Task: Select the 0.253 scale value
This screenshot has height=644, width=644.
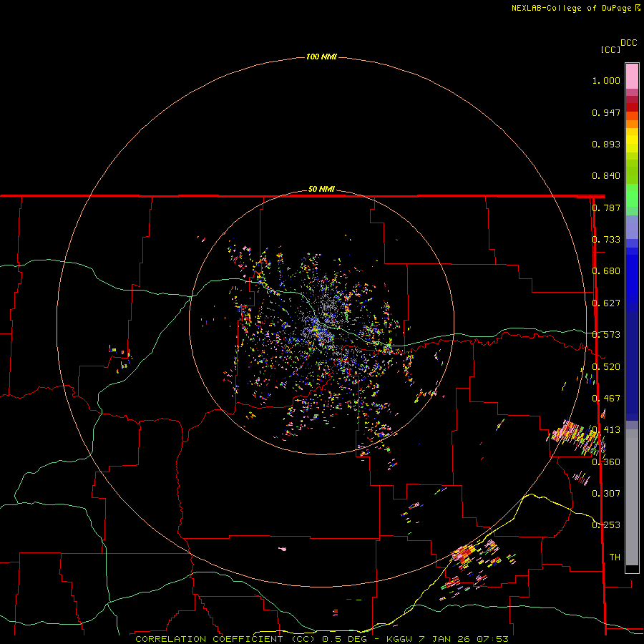Action: tap(606, 525)
